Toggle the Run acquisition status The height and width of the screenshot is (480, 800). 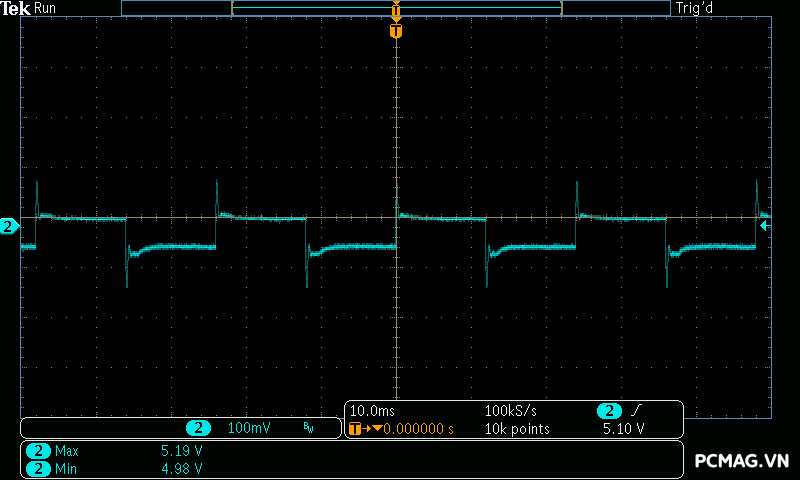click(x=45, y=8)
